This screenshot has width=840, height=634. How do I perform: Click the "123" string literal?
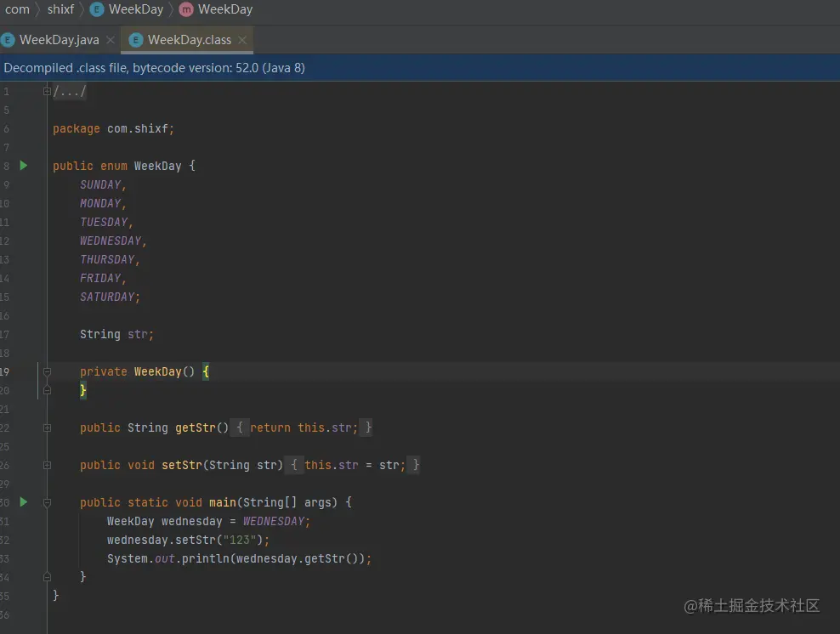pyautogui.click(x=240, y=540)
